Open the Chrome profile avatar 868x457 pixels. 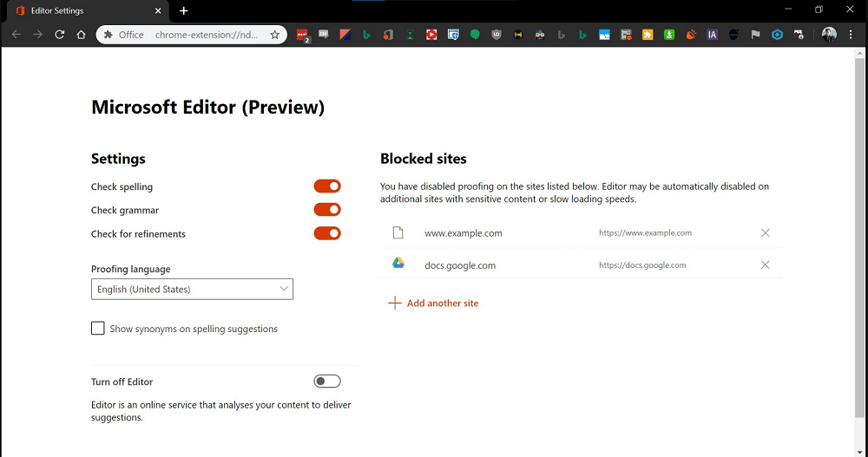pos(829,35)
